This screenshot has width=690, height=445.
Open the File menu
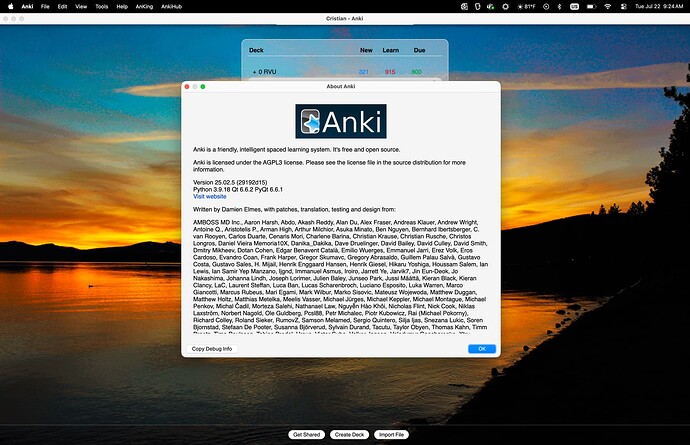tap(45, 7)
